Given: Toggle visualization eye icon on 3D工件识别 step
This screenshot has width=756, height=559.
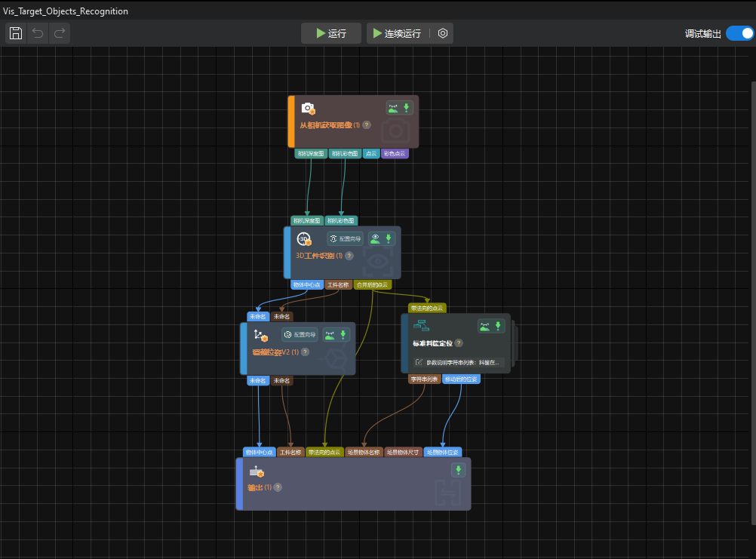Looking at the screenshot, I should (x=375, y=239).
